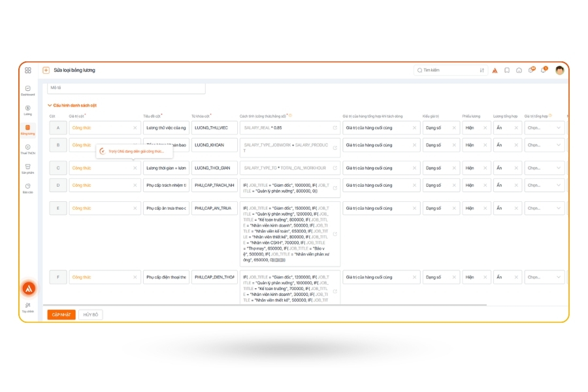Click the column letter E cell

58,208
